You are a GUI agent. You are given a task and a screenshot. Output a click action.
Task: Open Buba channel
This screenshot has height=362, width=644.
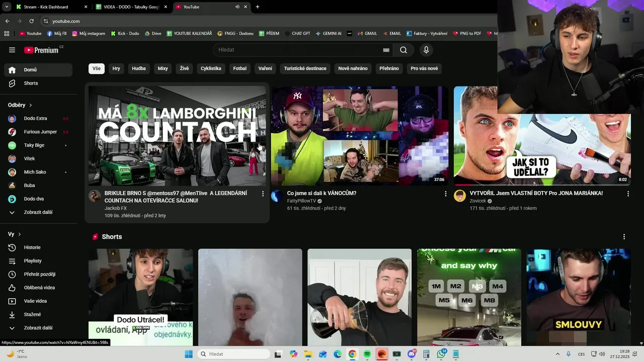click(x=38, y=186)
